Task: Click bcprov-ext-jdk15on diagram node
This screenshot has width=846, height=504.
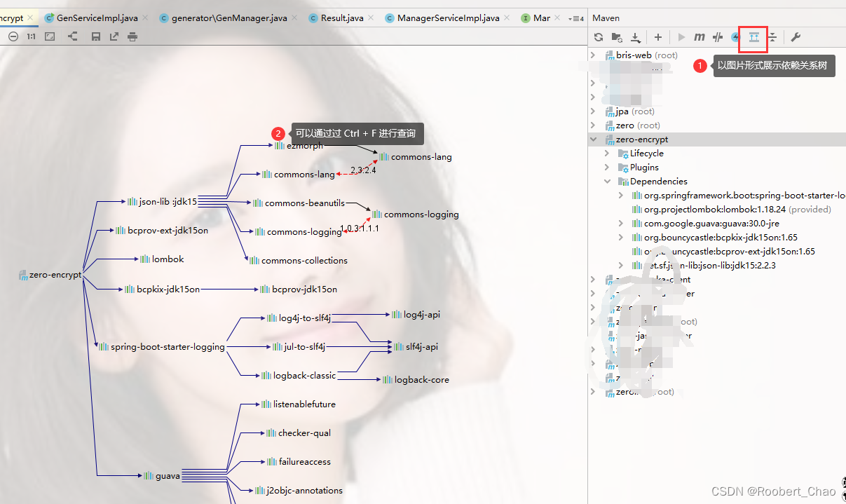Action: (162, 230)
